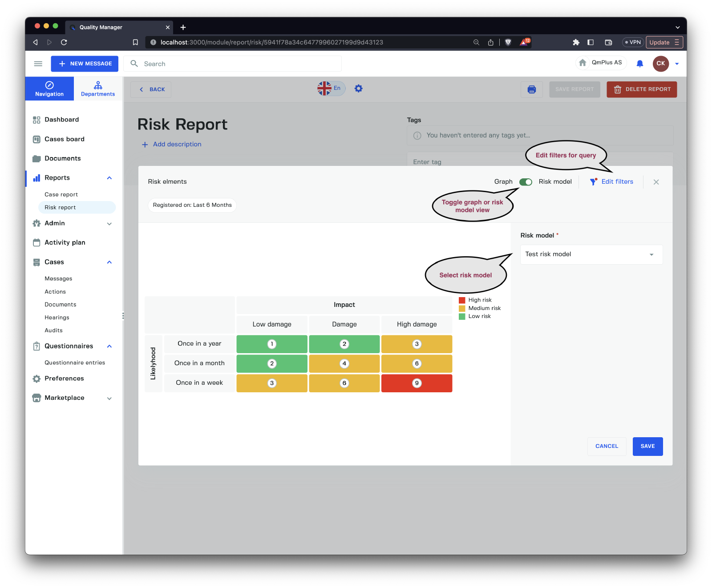Open the Risk model dropdown
712x588 pixels.
pos(591,254)
